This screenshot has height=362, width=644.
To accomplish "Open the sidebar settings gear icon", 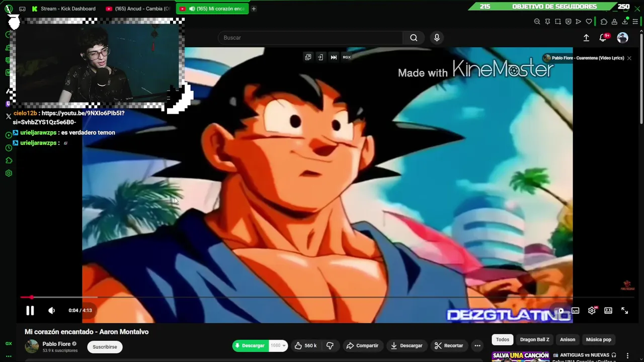I will click(x=9, y=173).
